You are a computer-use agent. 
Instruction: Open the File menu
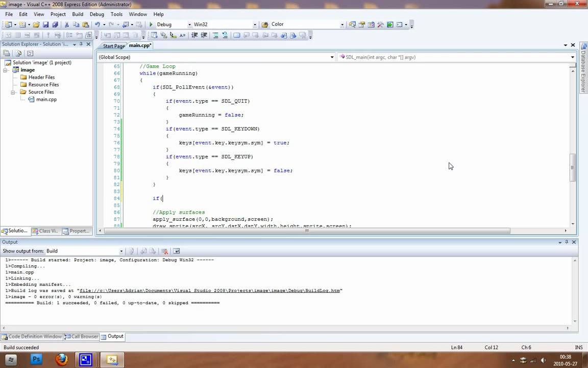pos(9,14)
